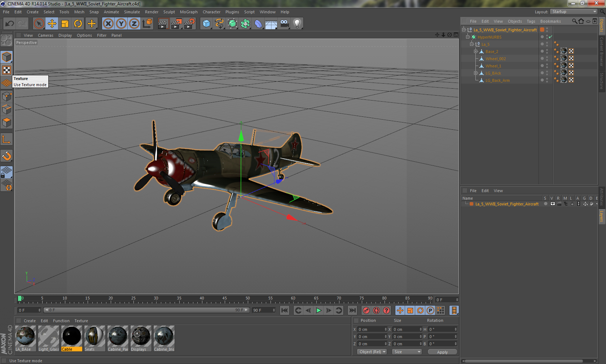Toggle visibility dot for Wheel_002
This screenshot has height=364, width=606.
(x=542, y=58)
